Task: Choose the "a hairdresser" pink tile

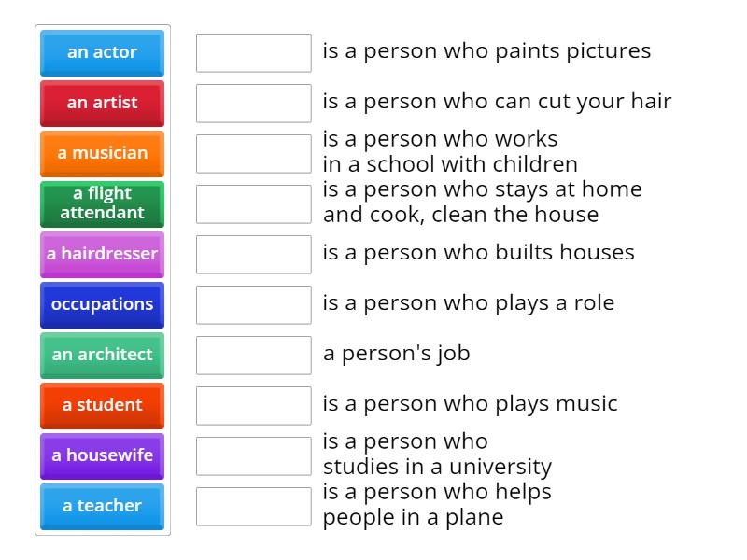Action: click(102, 255)
